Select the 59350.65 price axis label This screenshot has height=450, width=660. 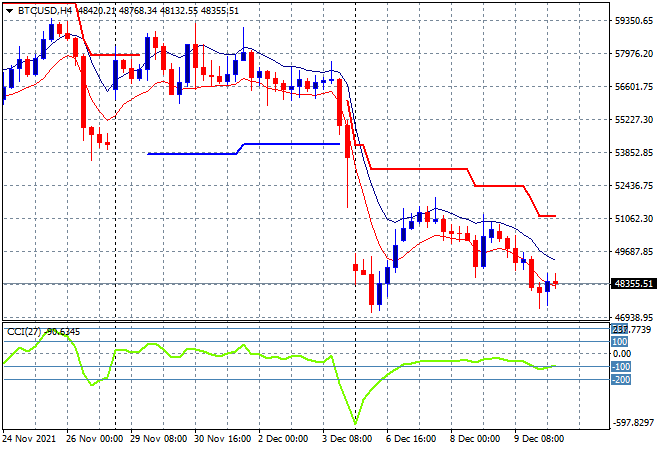(634, 20)
